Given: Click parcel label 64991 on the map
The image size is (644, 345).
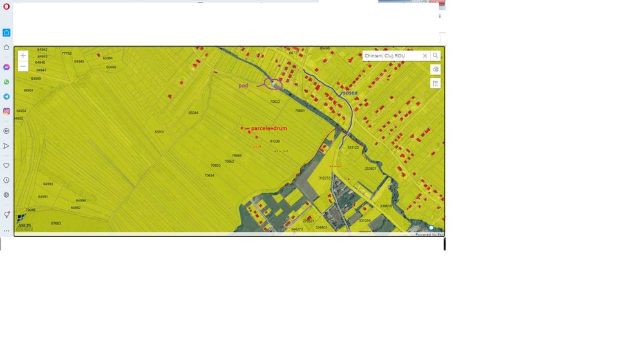Looking at the screenshot, I should tap(43, 197).
